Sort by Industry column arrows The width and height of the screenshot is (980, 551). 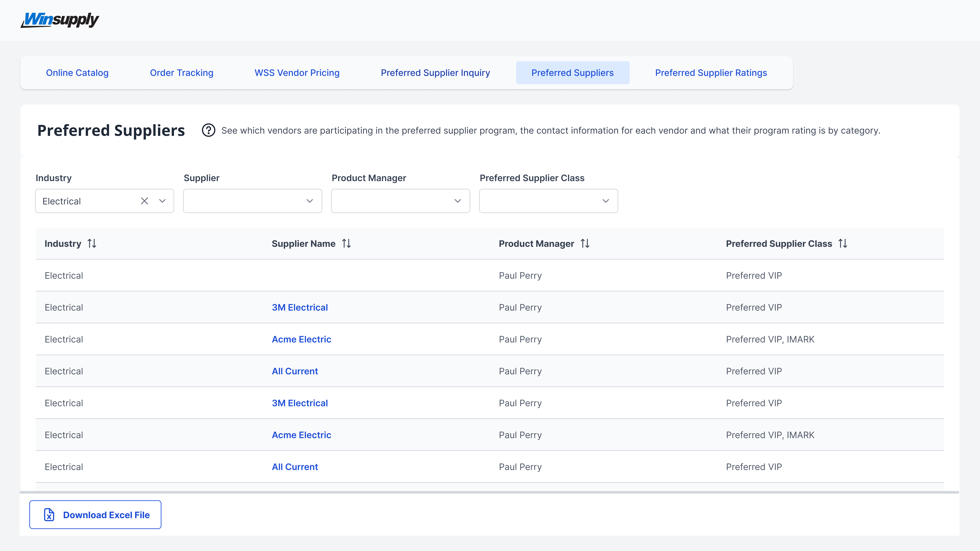pyautogui.click(x=92, y=243)
